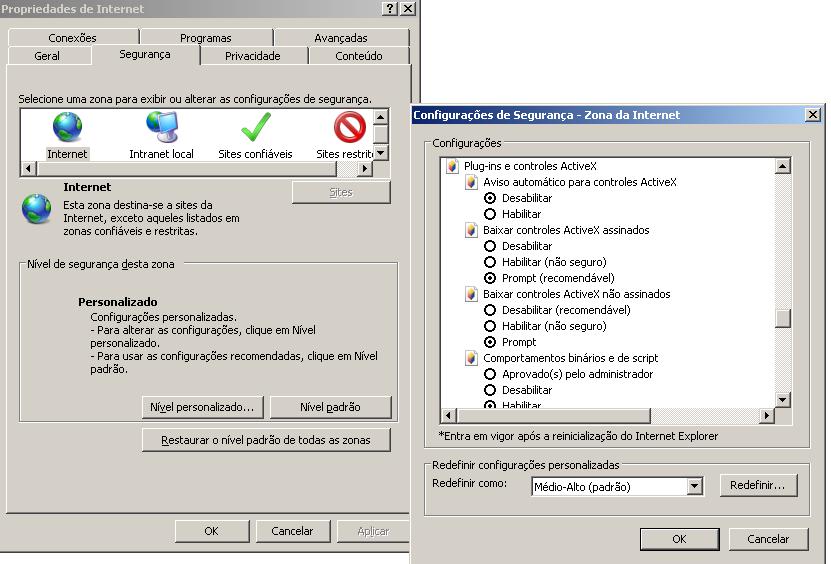Screen dimensions: 831x564
Task: Click the Baixar controles ActiveX assinados icon
Action: (472, 230)
